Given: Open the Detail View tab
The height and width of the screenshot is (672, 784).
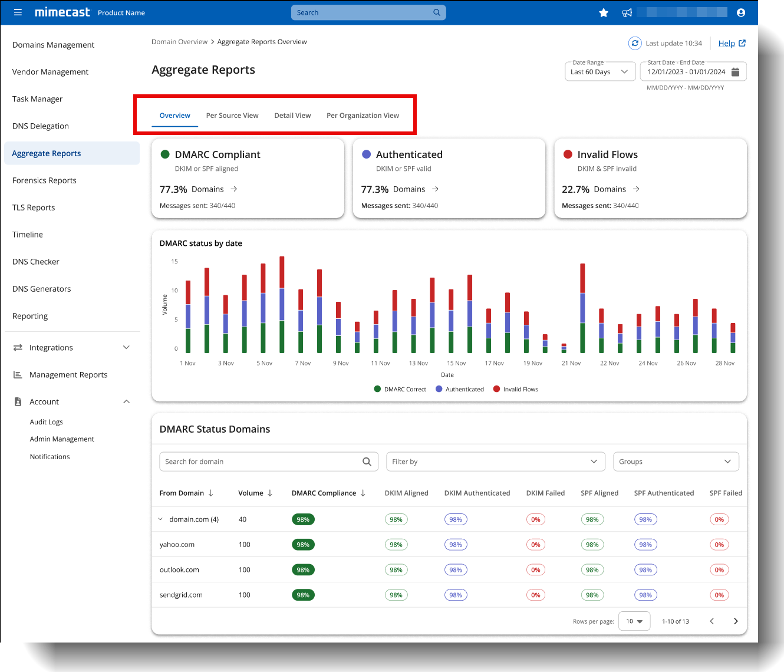Looking at the screenshot, I should coord(292,115).
